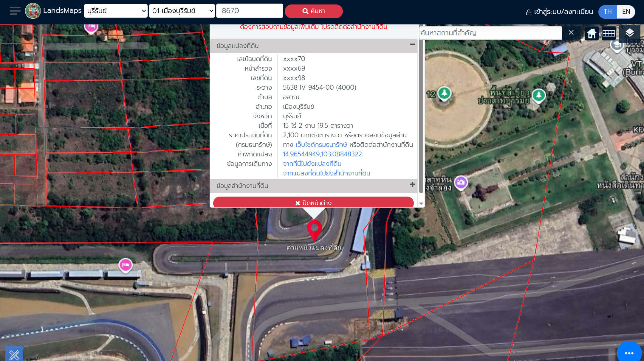Viewport: 644px width, 361px height.
Task: Switch the language to EN
Action: pos(626,12)
